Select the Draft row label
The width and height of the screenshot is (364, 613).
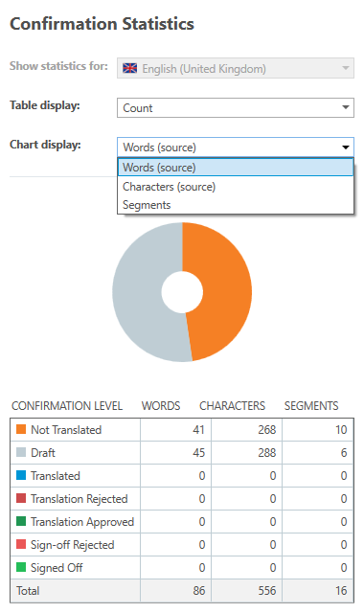(x=43, y=453)
